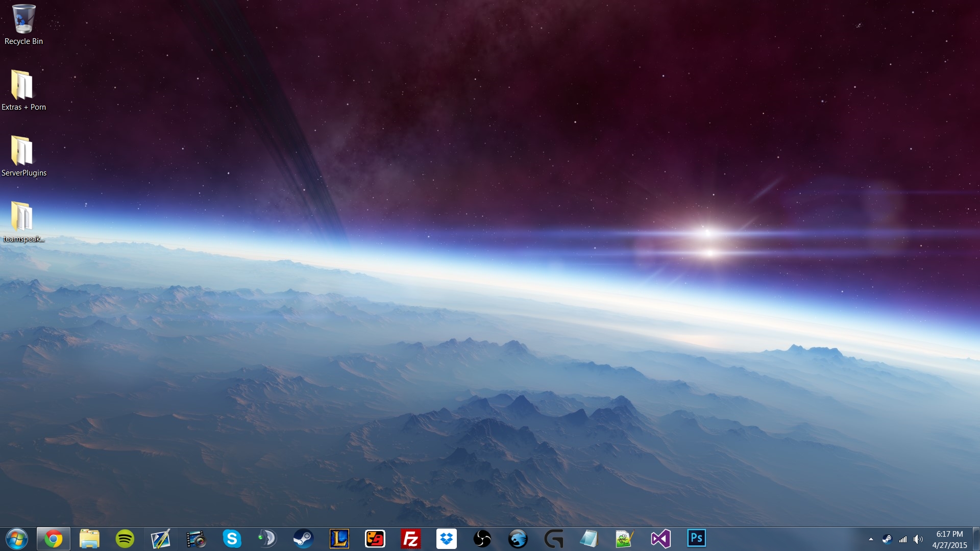Image resolution: width=980 pixels, height=551 pixels.
Task: Open Google Chrome from the taskbar
Action: tap(53, 539)
